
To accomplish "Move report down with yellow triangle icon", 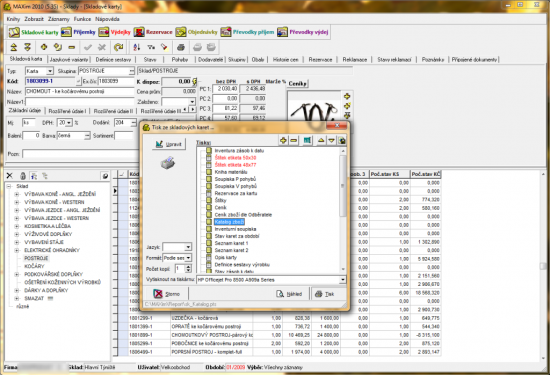I will [x=331, y=140].
